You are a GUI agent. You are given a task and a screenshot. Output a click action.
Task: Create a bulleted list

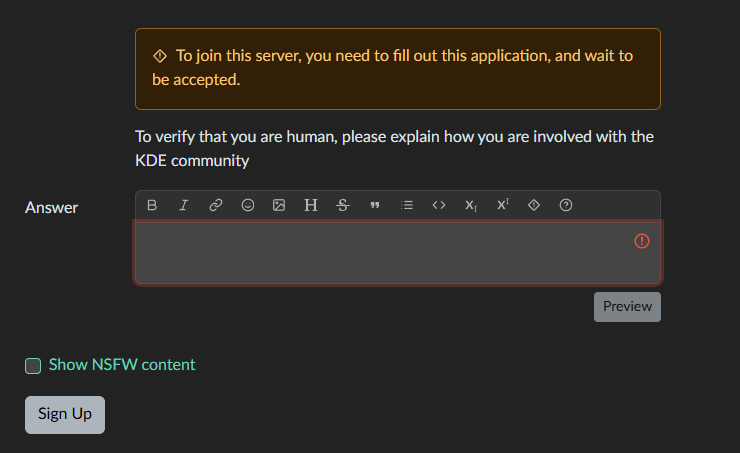point(407,205)
